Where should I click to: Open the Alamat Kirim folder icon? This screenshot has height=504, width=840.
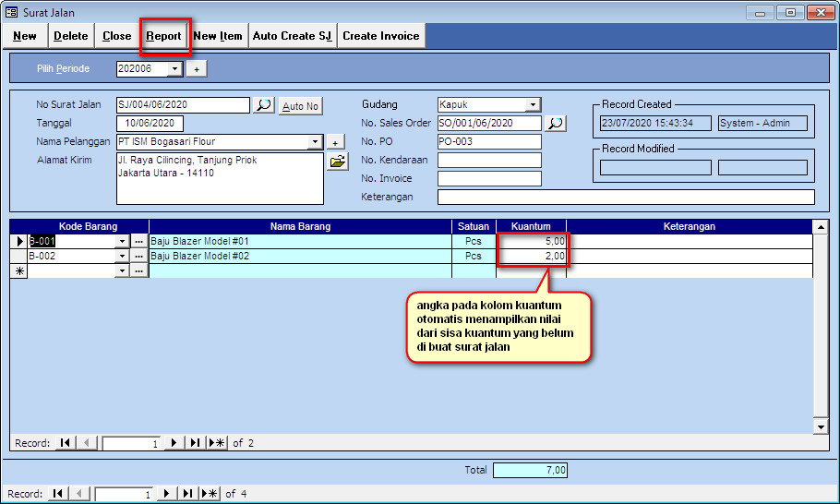tap(338, 162)
